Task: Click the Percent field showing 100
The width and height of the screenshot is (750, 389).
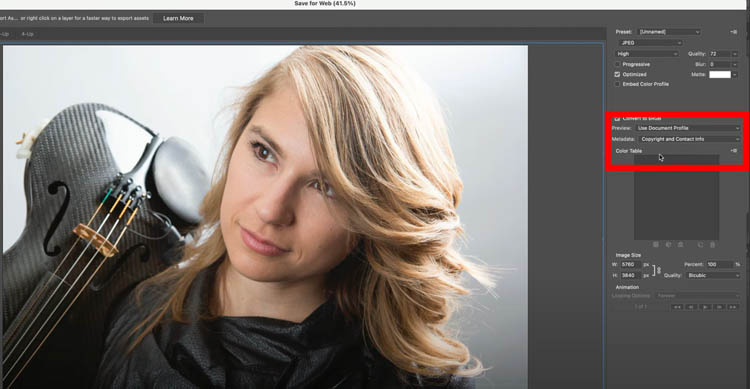Action: coord(719,265)
